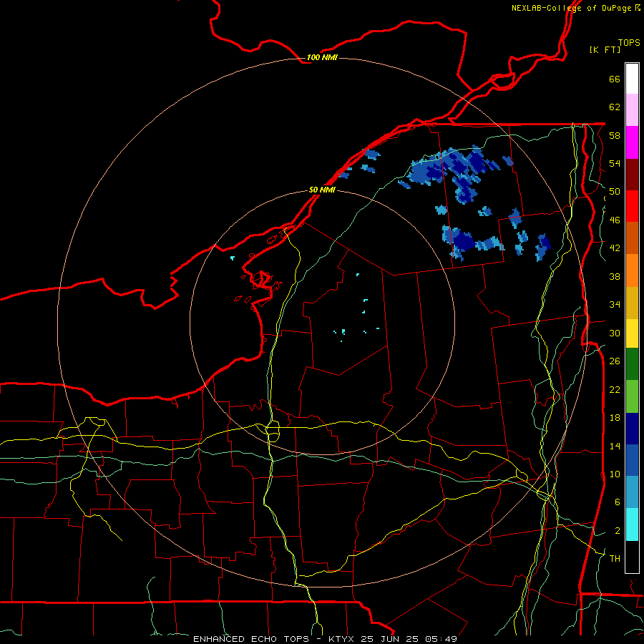The width and height of the screenshot is (644, 644).
Task: Click the navy 18K ft legend swatch
Action: (632, 429)
